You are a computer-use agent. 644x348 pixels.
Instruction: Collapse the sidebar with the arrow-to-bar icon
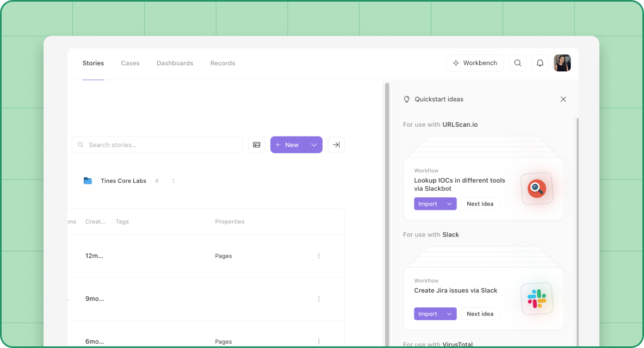coord(336,145)
